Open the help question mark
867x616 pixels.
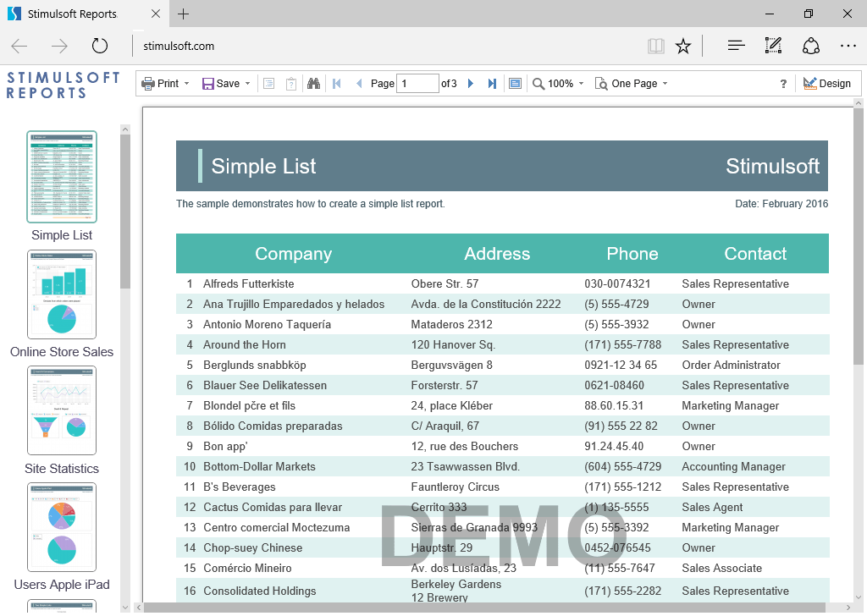783,84
